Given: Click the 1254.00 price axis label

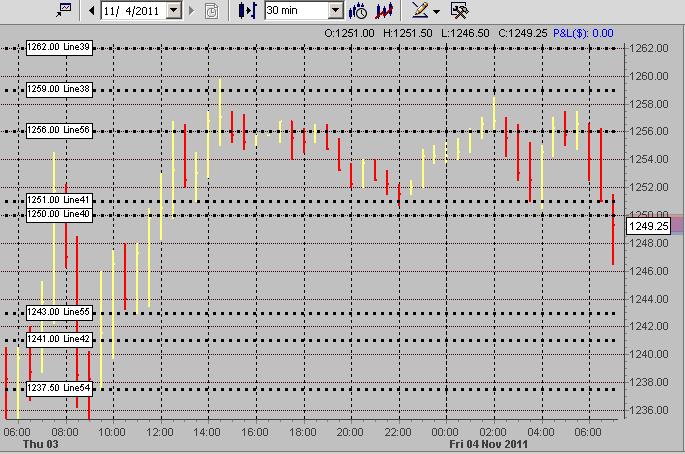Looking at the screenshot, I should 648,159.
